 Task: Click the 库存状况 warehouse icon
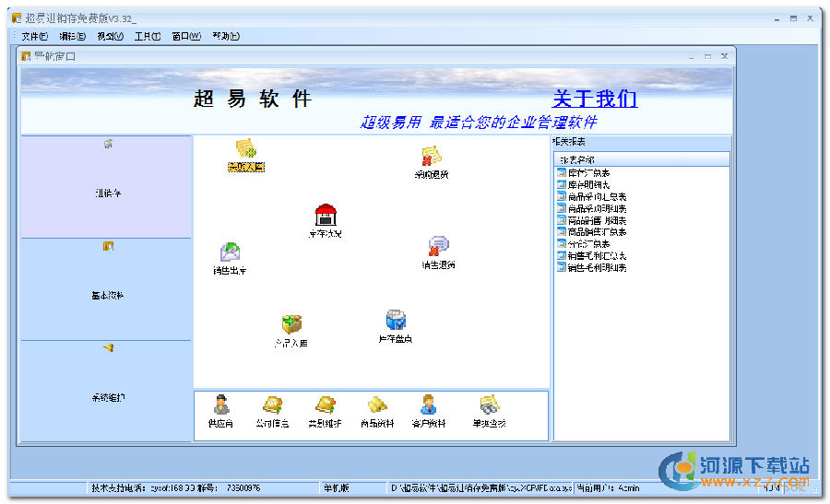click(325, 217)
